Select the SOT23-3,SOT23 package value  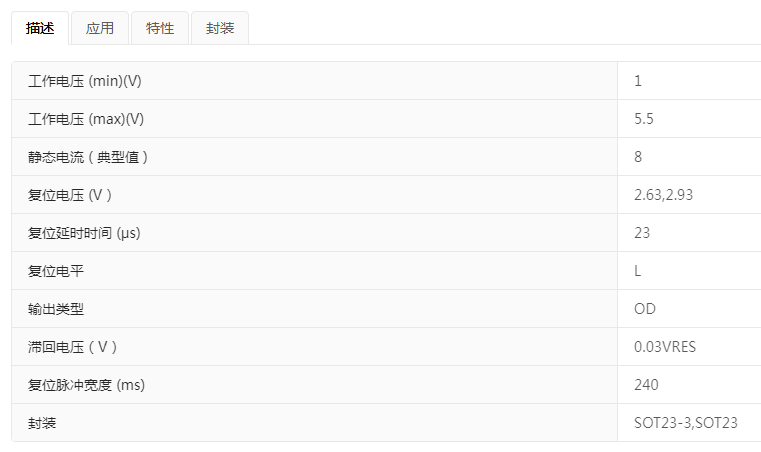(x=686, y=423)
